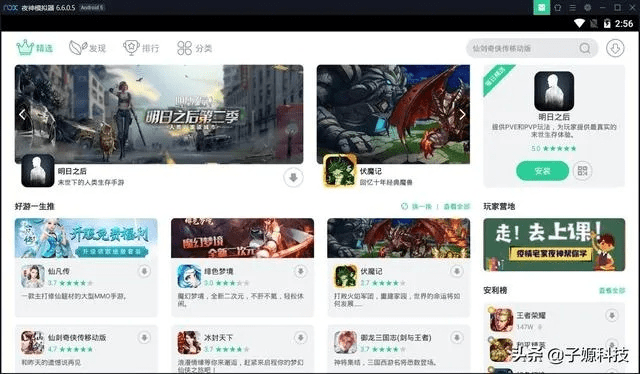
Task: Download the 仙凡传 game
Action: [144, 271]
